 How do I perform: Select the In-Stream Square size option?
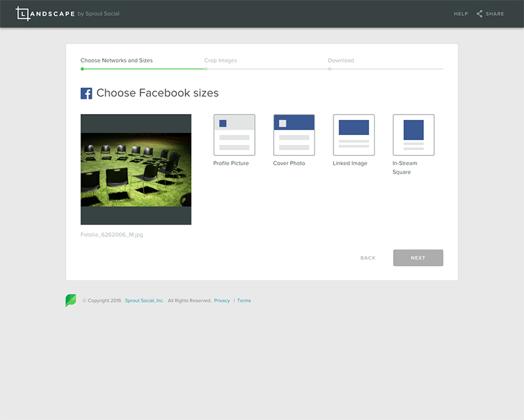click(413, 135)
